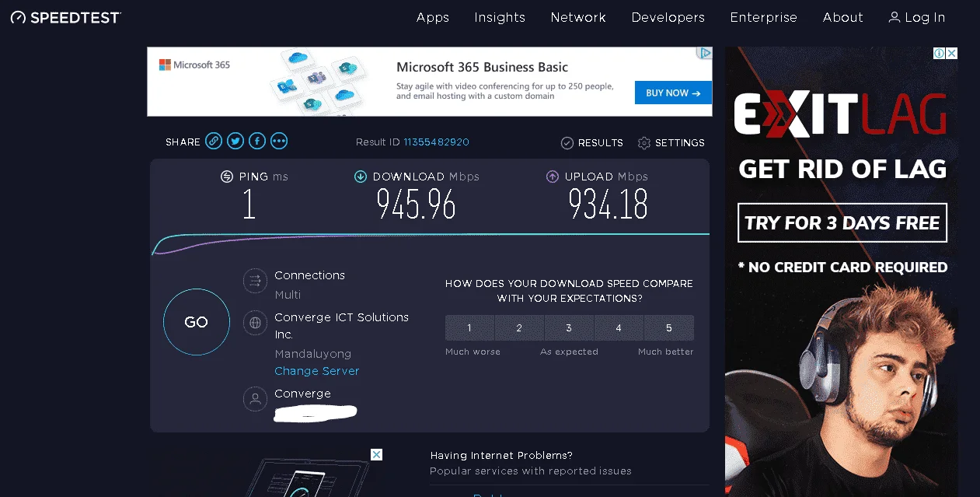Share result on Twitter icon
Image resolution: width=980 pixels, height=497 pixels.
tap(235, 141)
